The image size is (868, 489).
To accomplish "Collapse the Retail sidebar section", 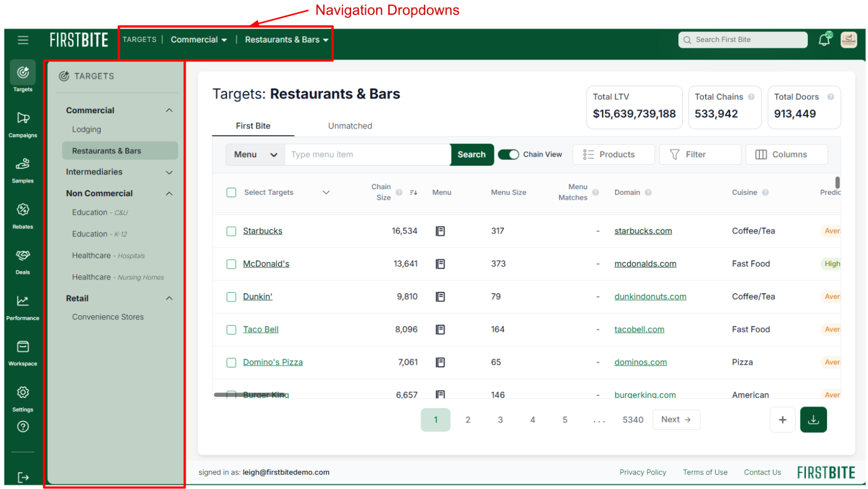I will click(169, 299).
